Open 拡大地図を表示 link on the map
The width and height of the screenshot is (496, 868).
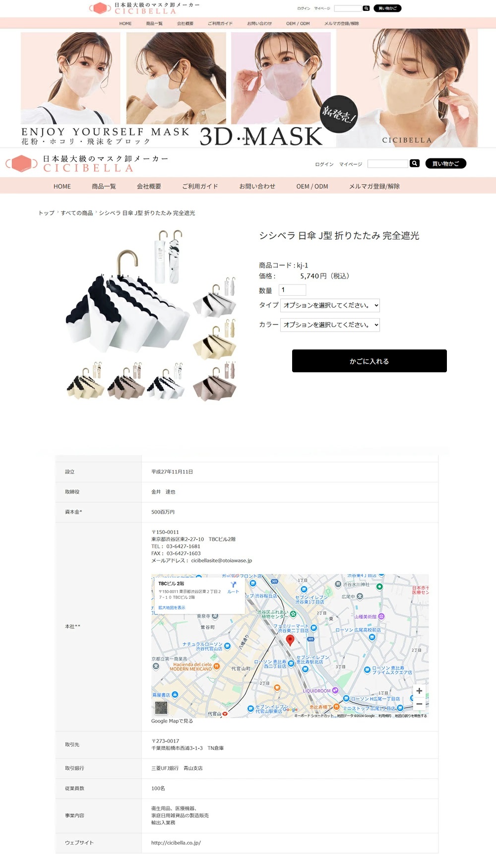coord(172,607)
